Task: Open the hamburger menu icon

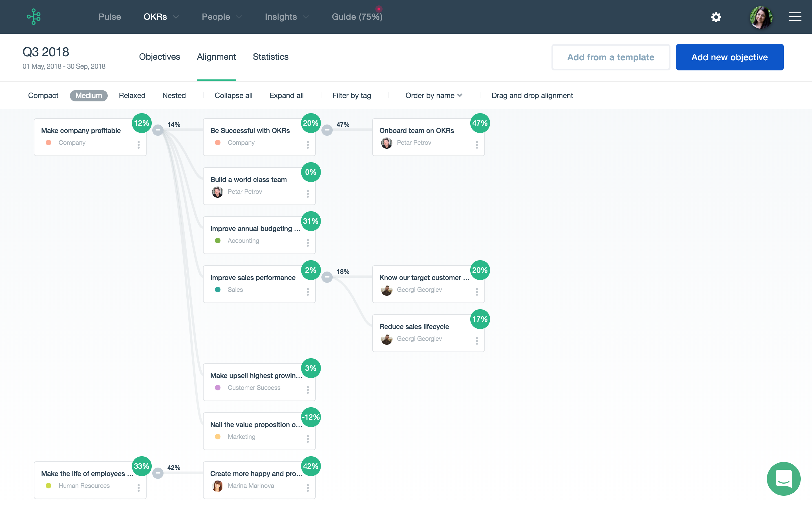Action: tap(795, 17)
